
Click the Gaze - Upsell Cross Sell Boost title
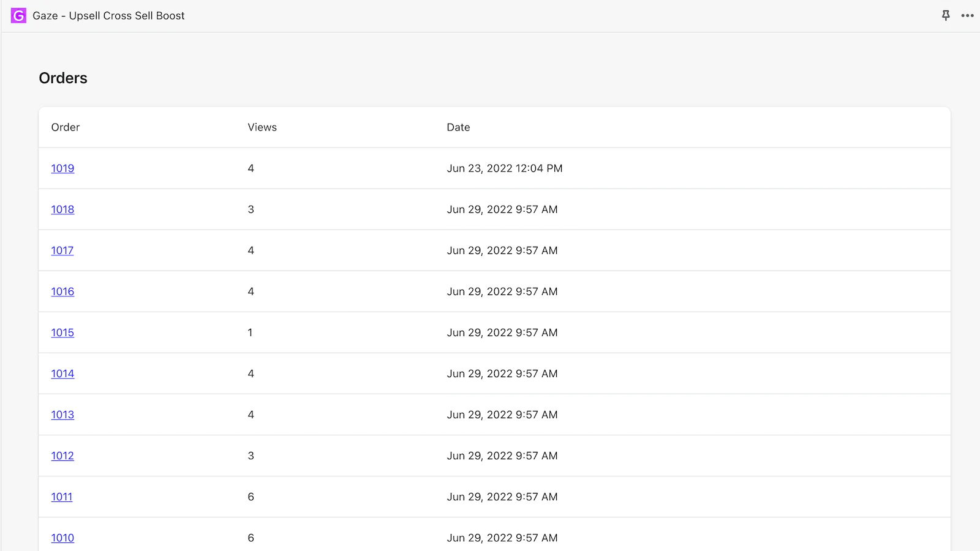(x=108, y=16)
